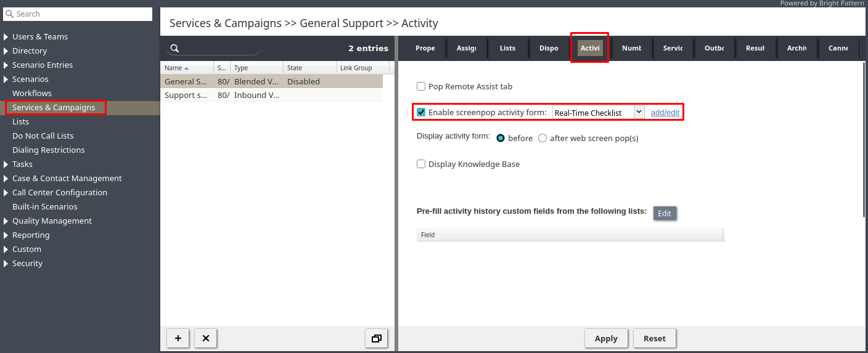This screenshot has height=353, width=868.
Task: Click the magnifier icon in the services list
Action: pos(174,49)
